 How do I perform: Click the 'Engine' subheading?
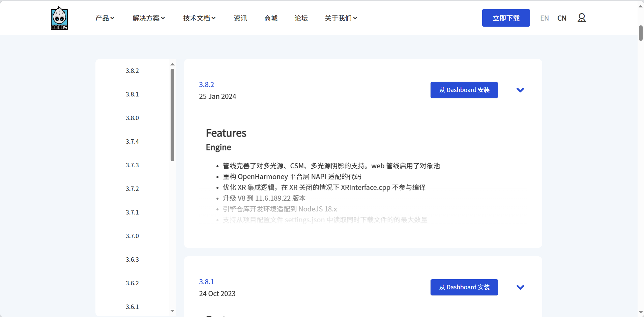click(x=218, y=147)
